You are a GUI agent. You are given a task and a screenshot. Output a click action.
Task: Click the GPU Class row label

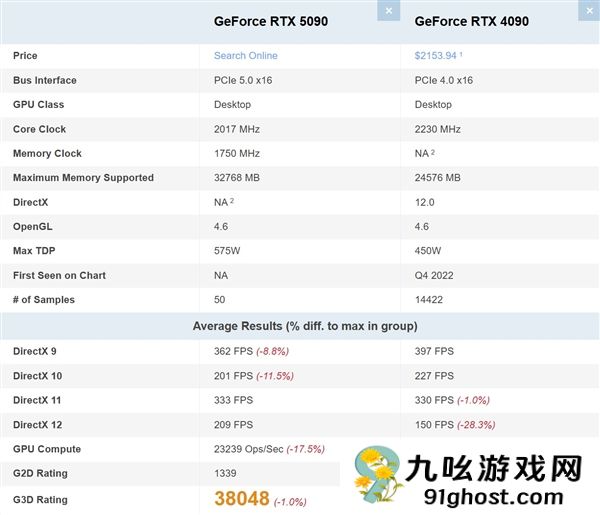coord(39,104)
